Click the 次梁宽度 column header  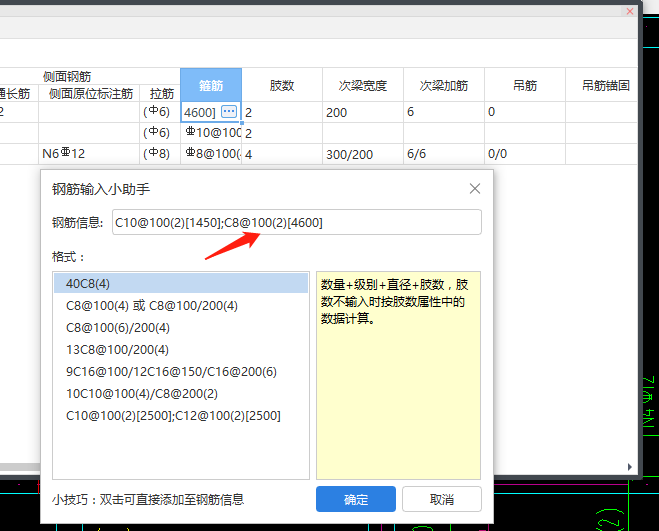point(363,85)
